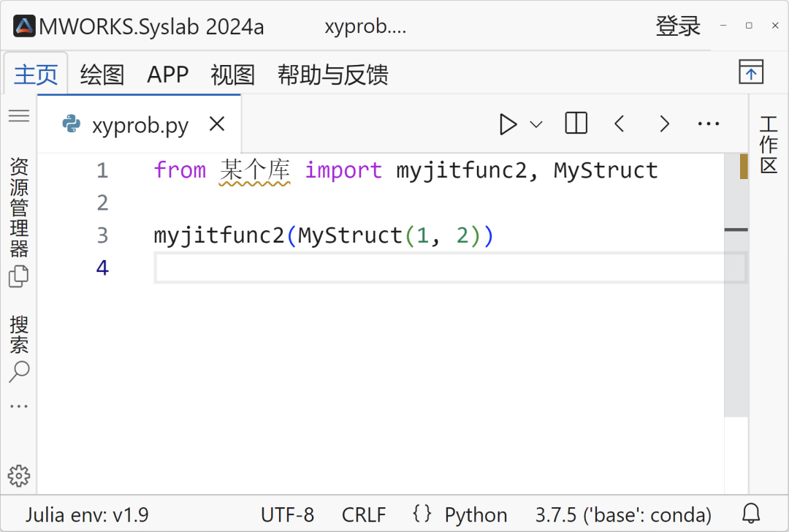
Task: Open interpreter selector 3.7.5 ('base': conda)
Action: click(622, 514)
